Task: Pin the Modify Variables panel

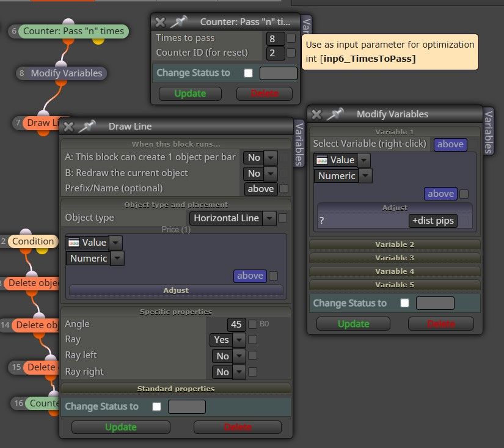Action: click(335, 114)
